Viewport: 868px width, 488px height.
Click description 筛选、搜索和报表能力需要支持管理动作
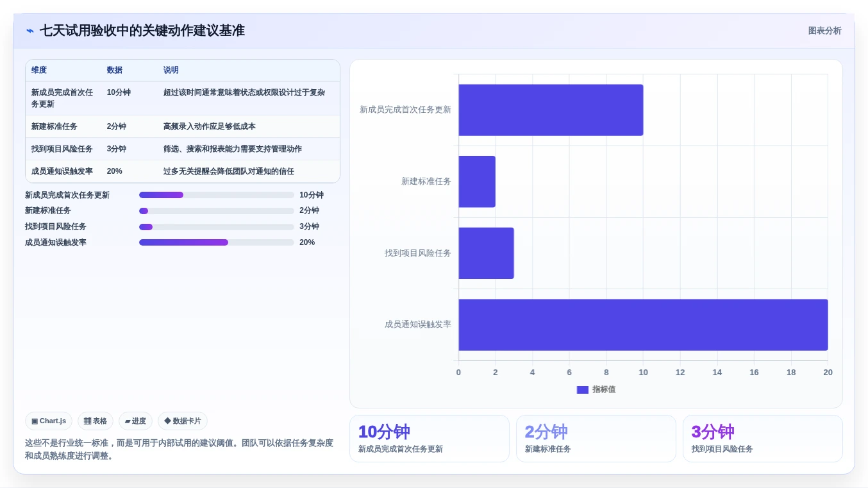pos(233,149)
